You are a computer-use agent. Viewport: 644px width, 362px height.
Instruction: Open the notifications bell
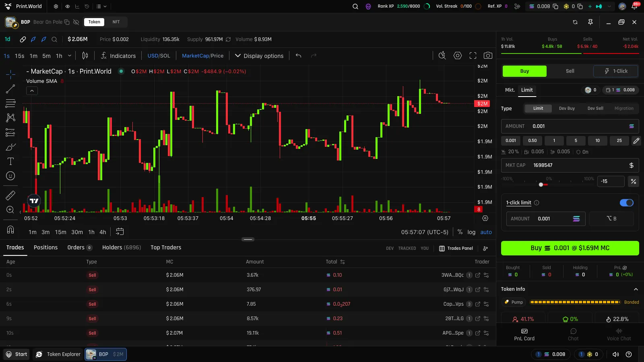(x=635, y=6)
